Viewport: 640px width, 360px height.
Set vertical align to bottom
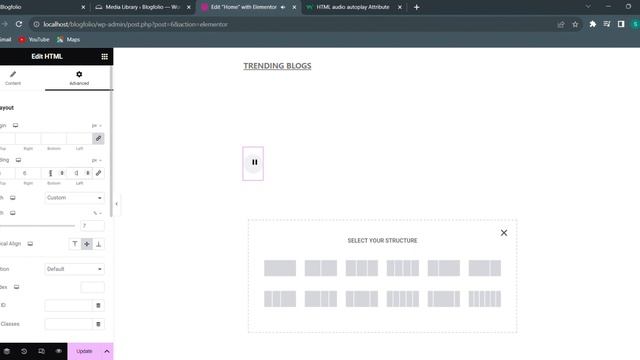pyautogui.click(x=98, y=244)
